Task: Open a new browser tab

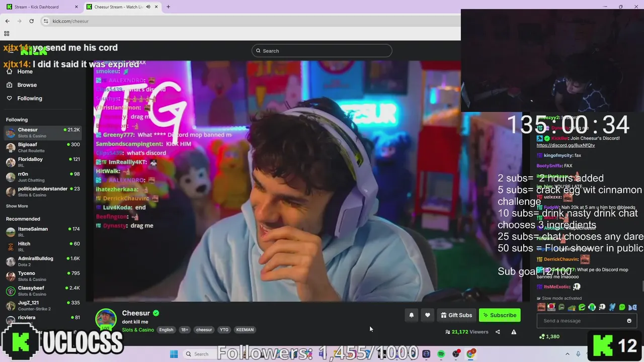Action: click(x=168, y=7)
